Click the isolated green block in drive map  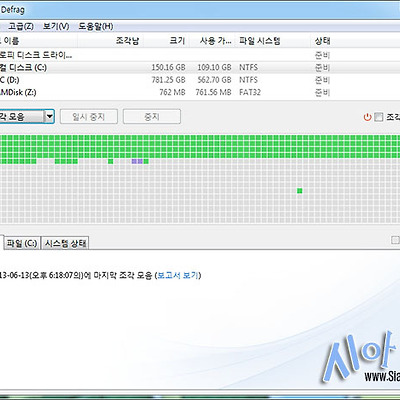click(300, 191)
